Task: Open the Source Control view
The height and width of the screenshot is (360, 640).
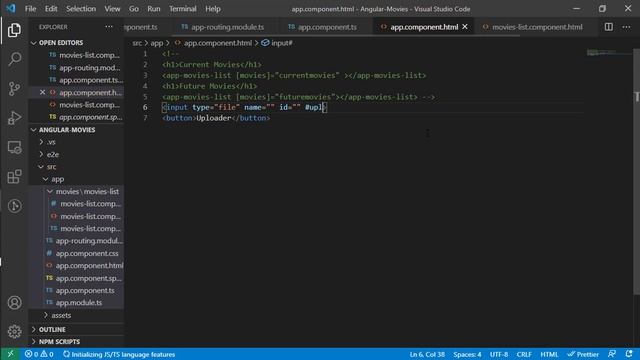Action: 14,89
